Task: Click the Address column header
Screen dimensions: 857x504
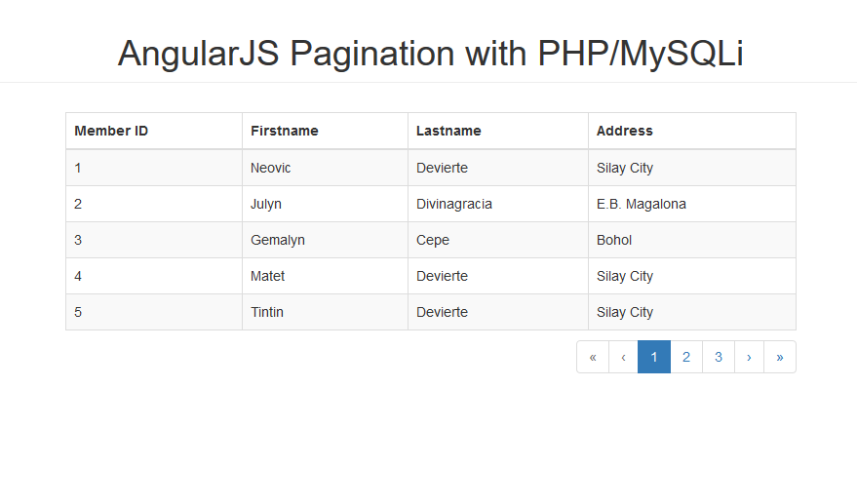Action: tap(692, 131)
